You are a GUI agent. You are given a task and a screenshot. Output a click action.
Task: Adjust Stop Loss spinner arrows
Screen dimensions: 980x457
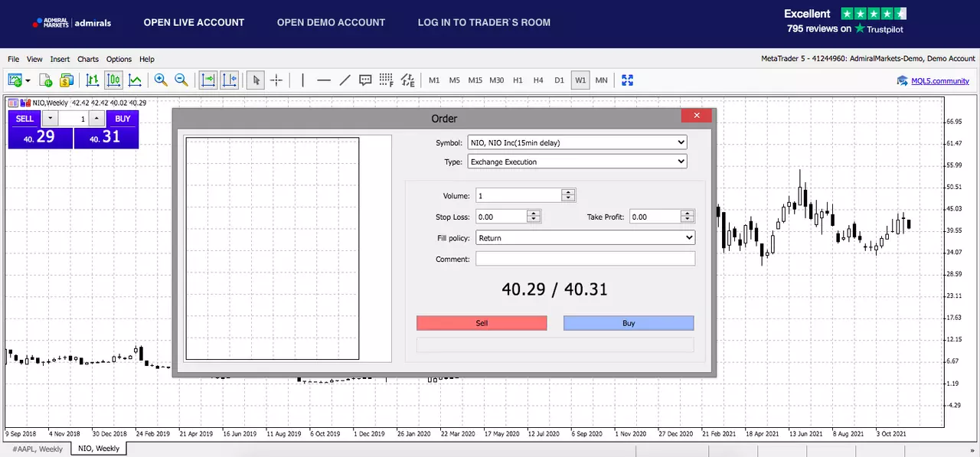[534, 217]
